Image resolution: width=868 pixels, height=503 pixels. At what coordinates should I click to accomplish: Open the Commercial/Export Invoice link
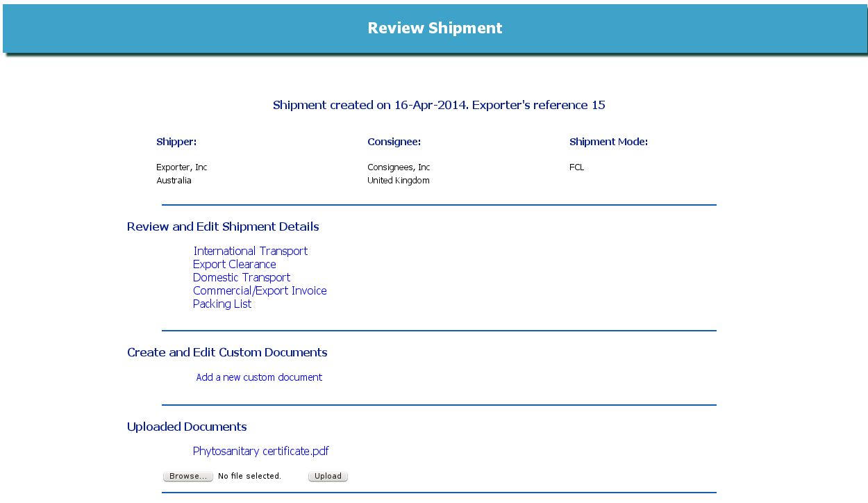[x=260, y=290]
